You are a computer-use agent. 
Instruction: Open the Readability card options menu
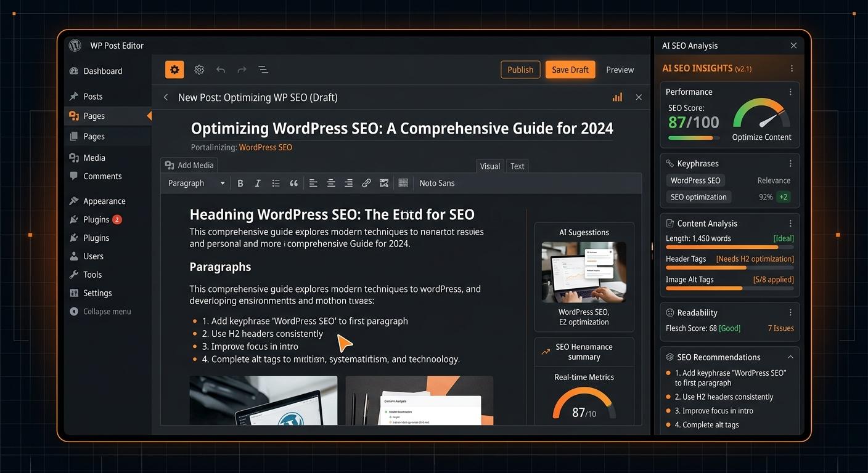pyautogui.click(x=790, y=313)
